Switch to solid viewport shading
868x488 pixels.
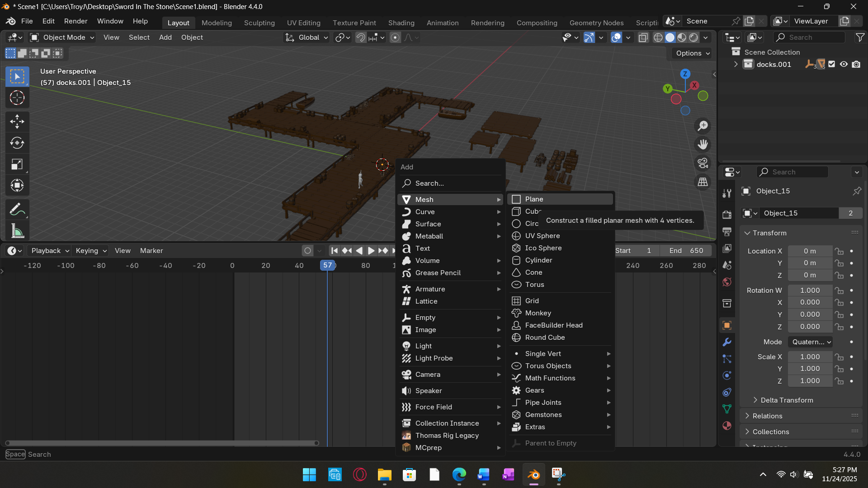[x=670, y=38]
